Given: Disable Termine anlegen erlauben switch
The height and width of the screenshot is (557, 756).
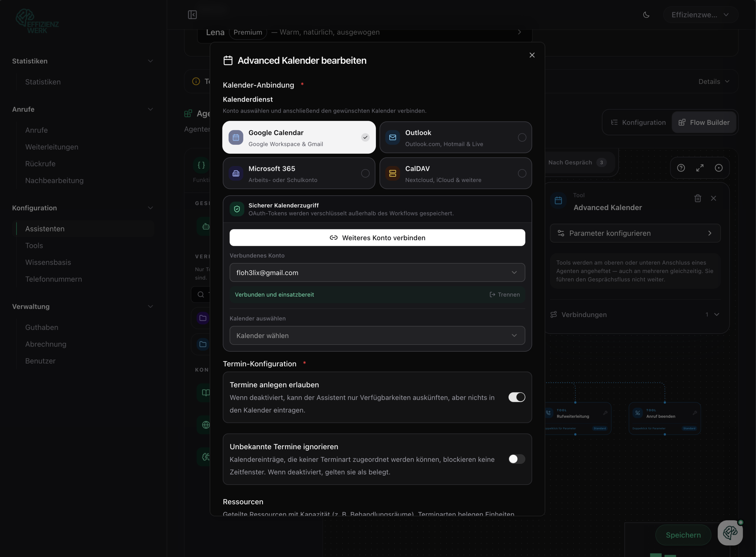Looking at the screenshot, I should pos(517,397).
